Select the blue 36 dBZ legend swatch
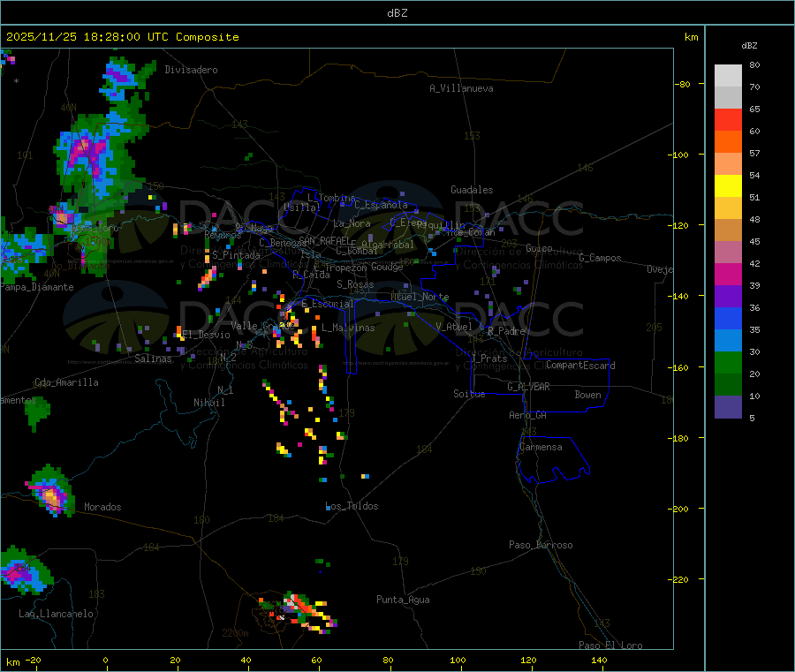Viewport: 795px width, 672px height. [728, 318]
